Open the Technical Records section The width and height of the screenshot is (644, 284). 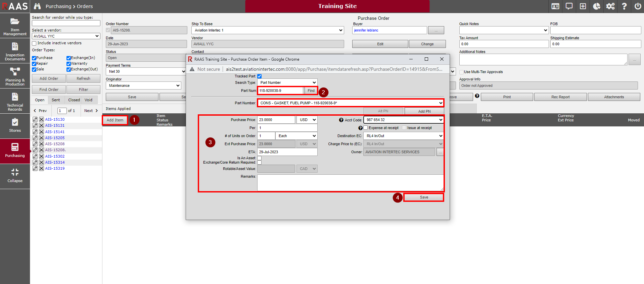(15, 102)
